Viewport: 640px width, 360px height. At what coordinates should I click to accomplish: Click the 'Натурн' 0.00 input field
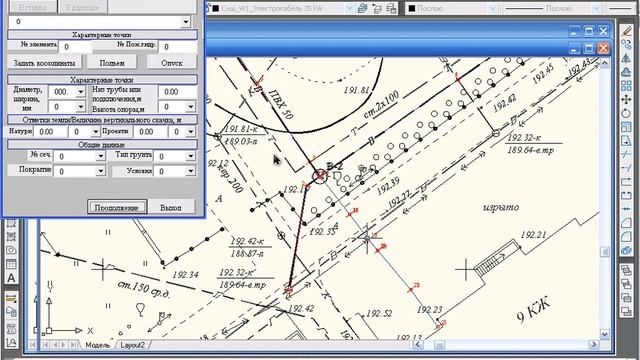(50, 132)
